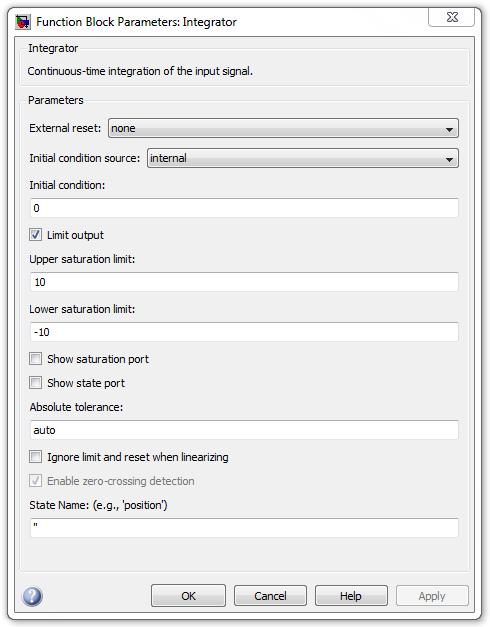Click the Upper saturation limit field
This screenshot has width=490, height=627.
(244, 282)
